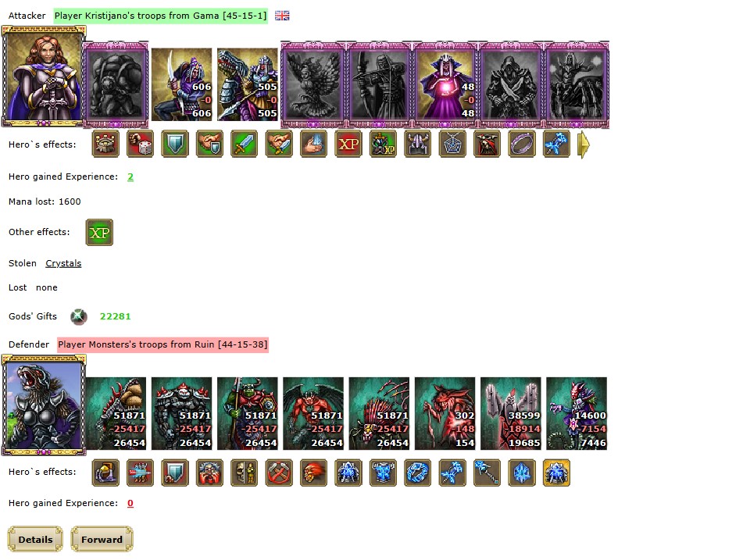Expand more hero effects with yellow arrow
Screen dimensions: 743x560
click(x=584, y=144)
